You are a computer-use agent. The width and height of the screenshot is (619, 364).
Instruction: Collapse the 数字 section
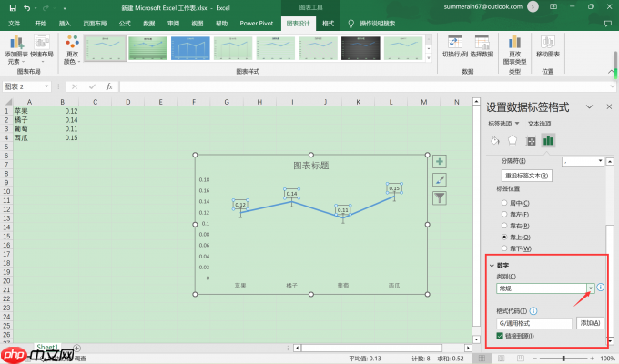point(492,266)
